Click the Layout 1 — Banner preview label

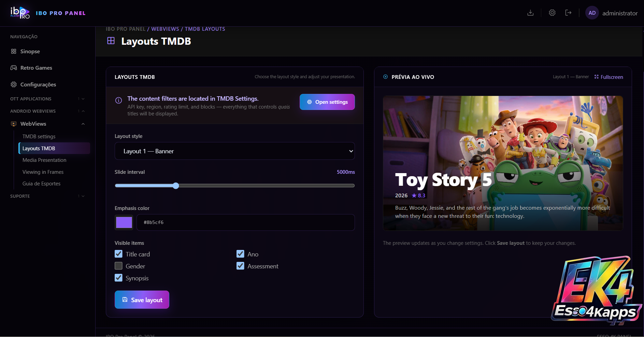(571, 77)
